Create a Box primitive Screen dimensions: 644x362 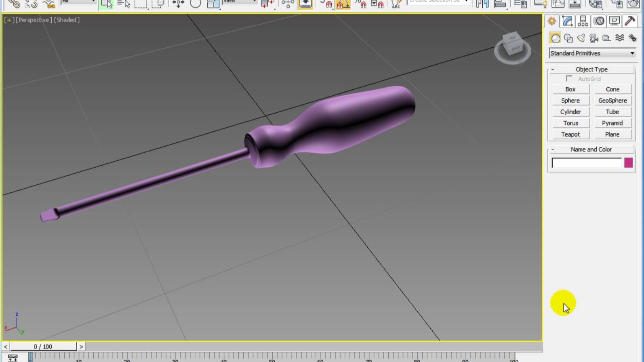coord(570,89)
